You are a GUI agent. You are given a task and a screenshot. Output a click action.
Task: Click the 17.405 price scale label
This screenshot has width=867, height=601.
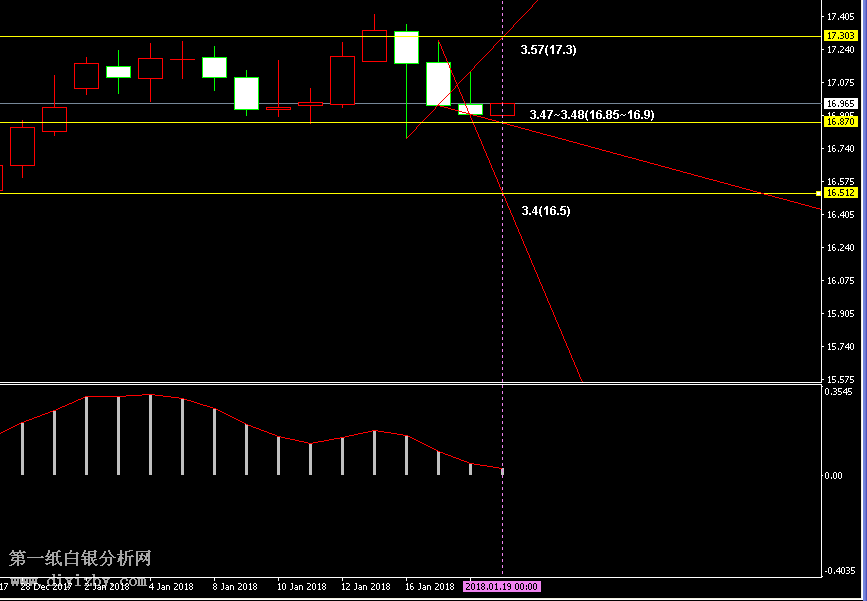pos(839,17)
